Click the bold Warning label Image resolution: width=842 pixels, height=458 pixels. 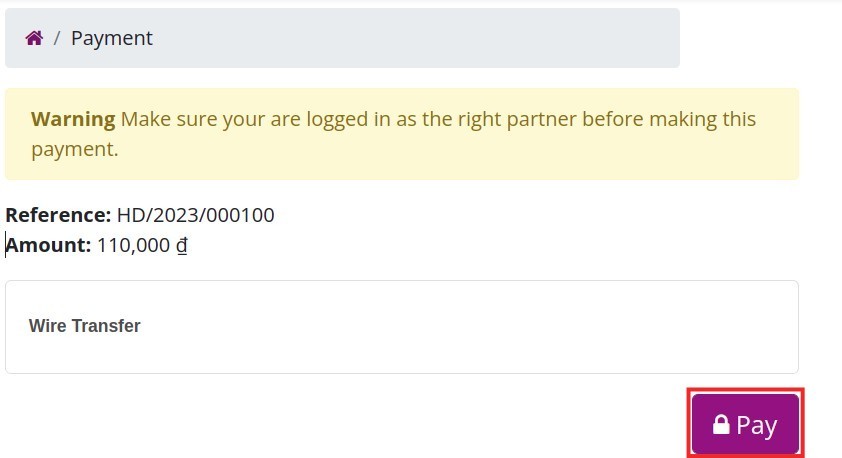(73, 119)
